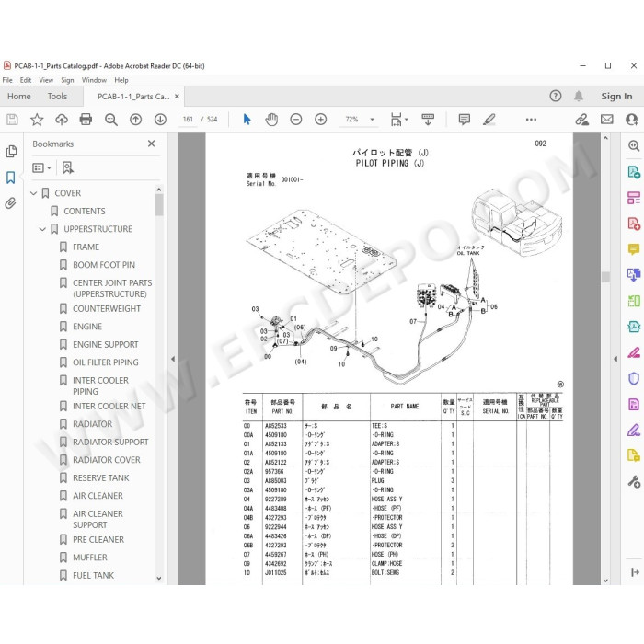644x644 pixels.
Task: Open the Help menu
Action: tap(121, 80)
